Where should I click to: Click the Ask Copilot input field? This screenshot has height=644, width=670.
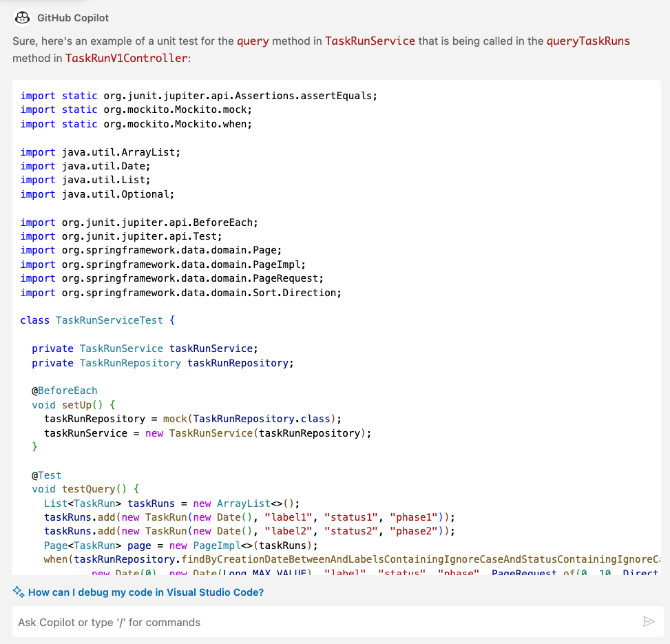[x=331, y=621]
